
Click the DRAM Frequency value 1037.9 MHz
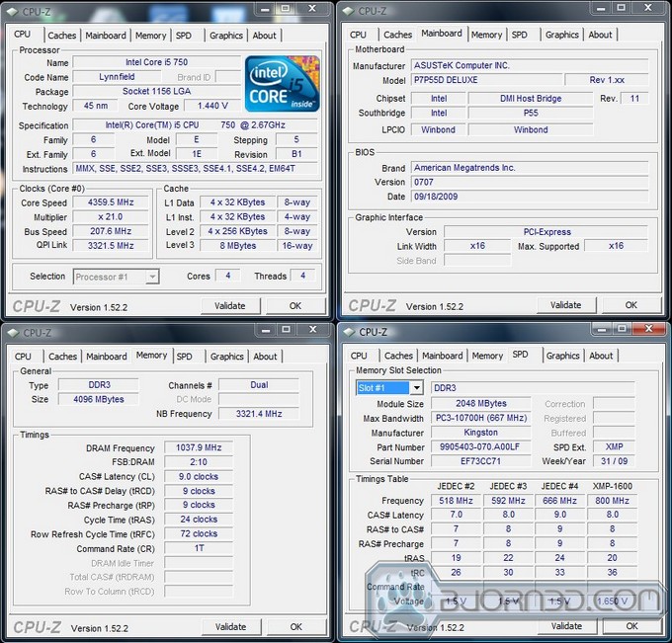[199, 447]
